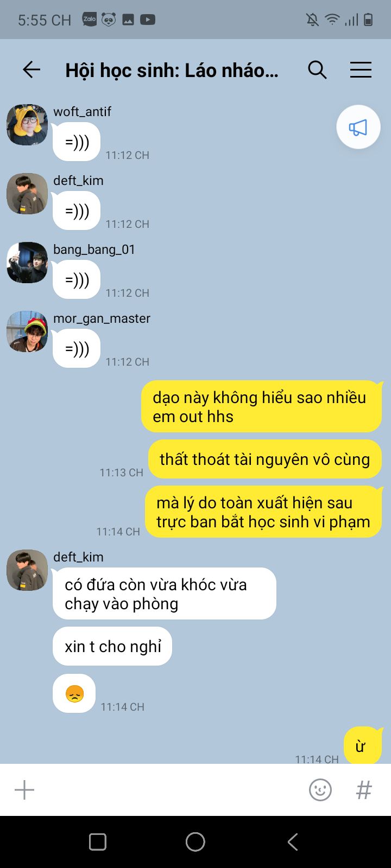Select the message xin t cho nghỉ
This screenshot has height=868, width=391.
click(x=112, y=646)
